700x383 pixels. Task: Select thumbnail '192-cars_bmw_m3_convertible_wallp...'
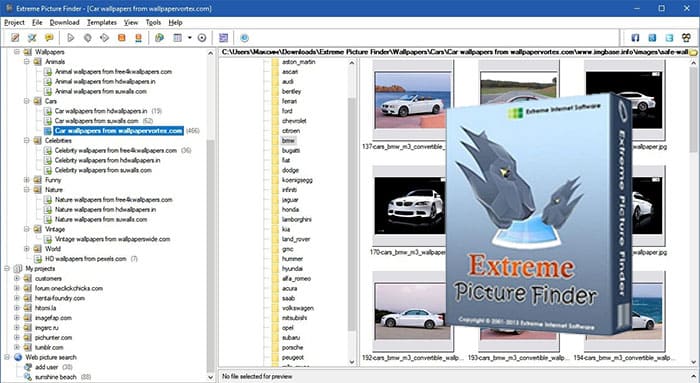coord(412,312)
